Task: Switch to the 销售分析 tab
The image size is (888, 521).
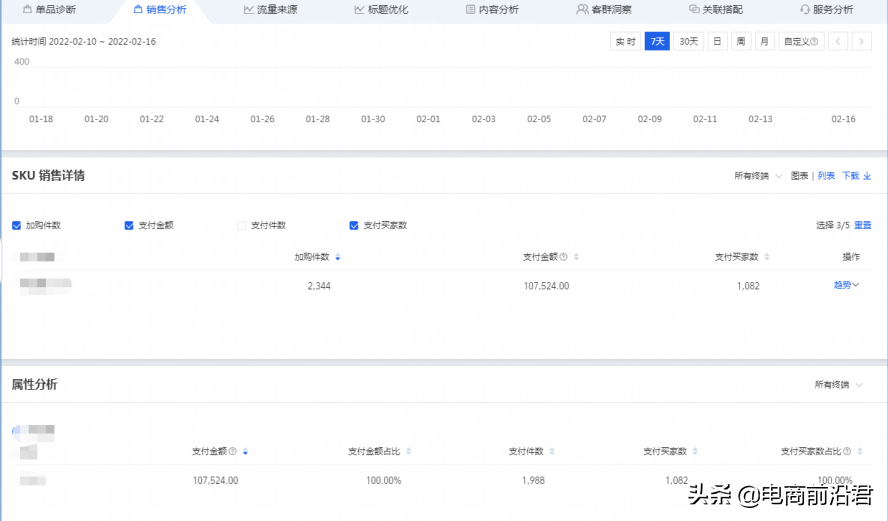Action: coord(160,10)
